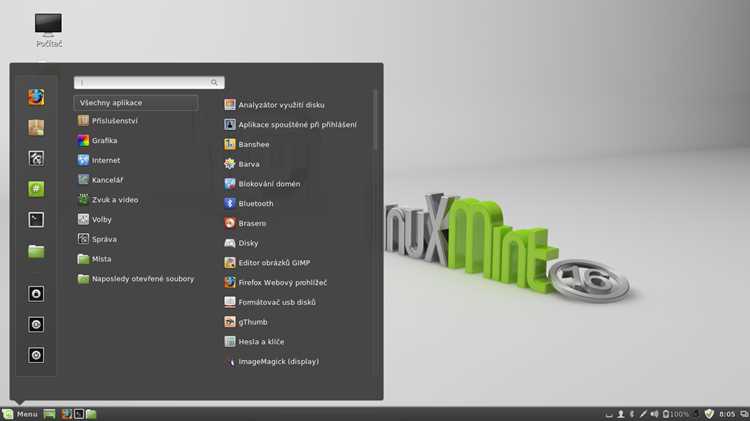Click the application list scrollbar

(375, 120)
